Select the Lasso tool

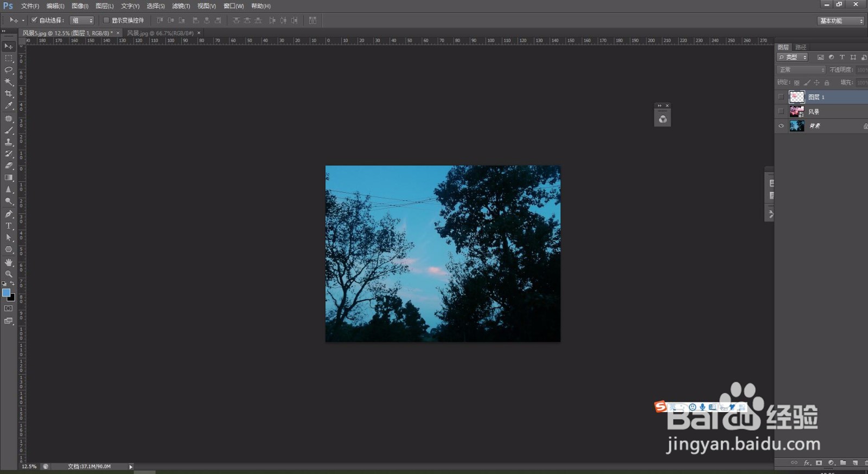click(8, 70)
